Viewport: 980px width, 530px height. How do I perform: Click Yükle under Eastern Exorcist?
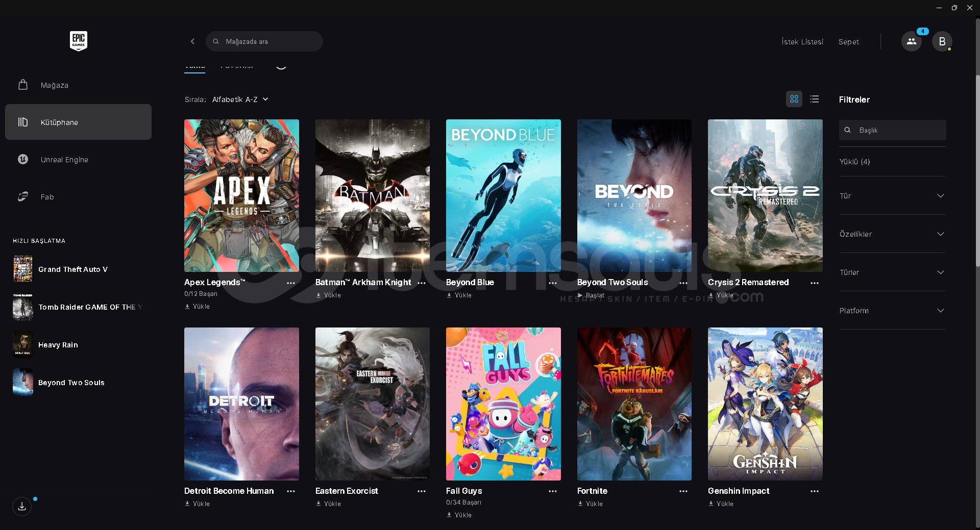click(x=328, y=504)
